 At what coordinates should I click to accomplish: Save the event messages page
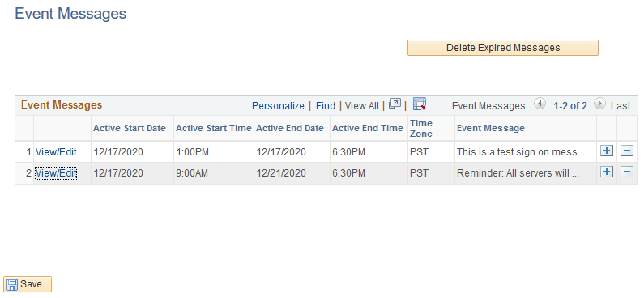(x=28, y=284)
